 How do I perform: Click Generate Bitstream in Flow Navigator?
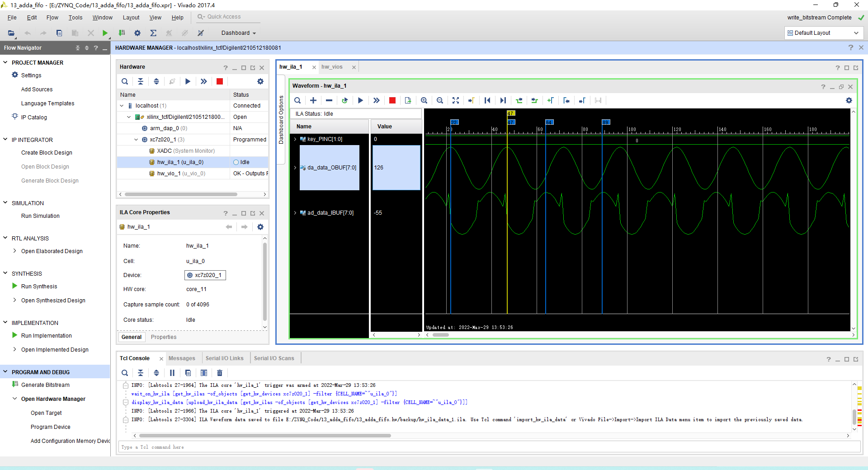tap(45, 385)
